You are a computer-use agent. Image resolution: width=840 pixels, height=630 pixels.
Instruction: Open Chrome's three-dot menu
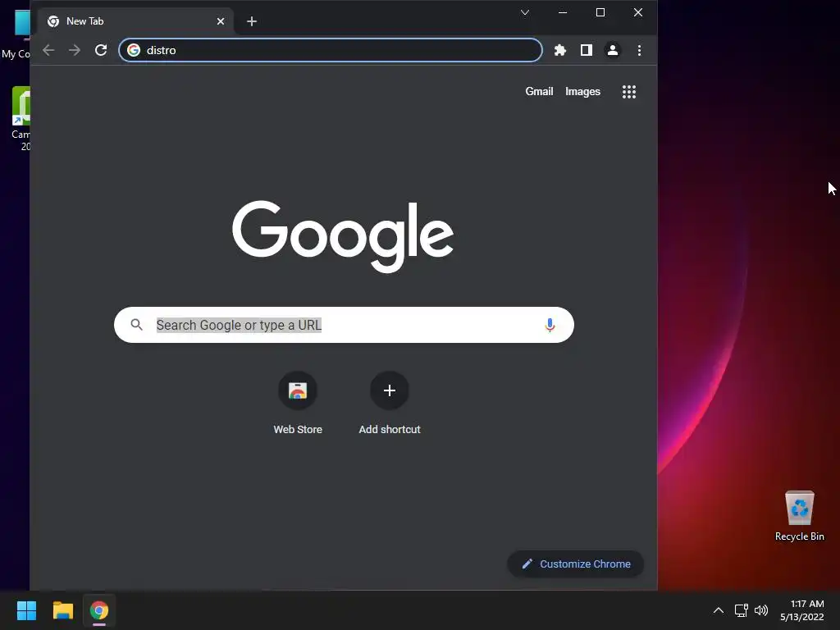(x=639, y=50)
